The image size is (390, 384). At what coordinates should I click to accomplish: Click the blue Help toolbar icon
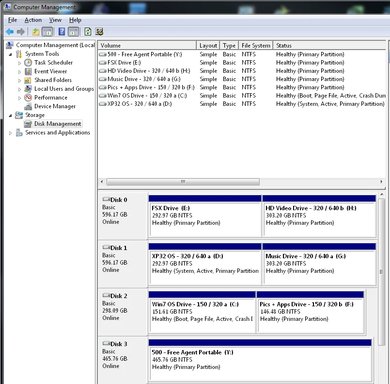coord(62,32)
